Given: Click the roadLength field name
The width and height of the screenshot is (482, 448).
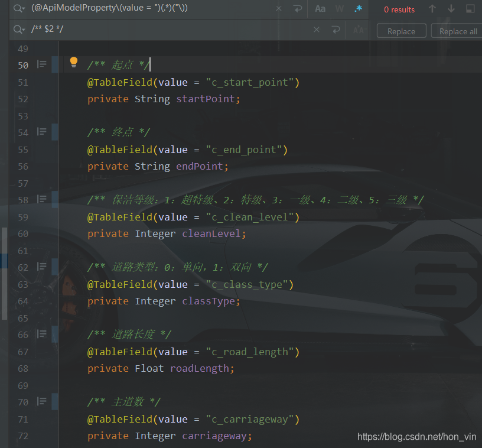Looking at the screenshot, I should 199,368.
